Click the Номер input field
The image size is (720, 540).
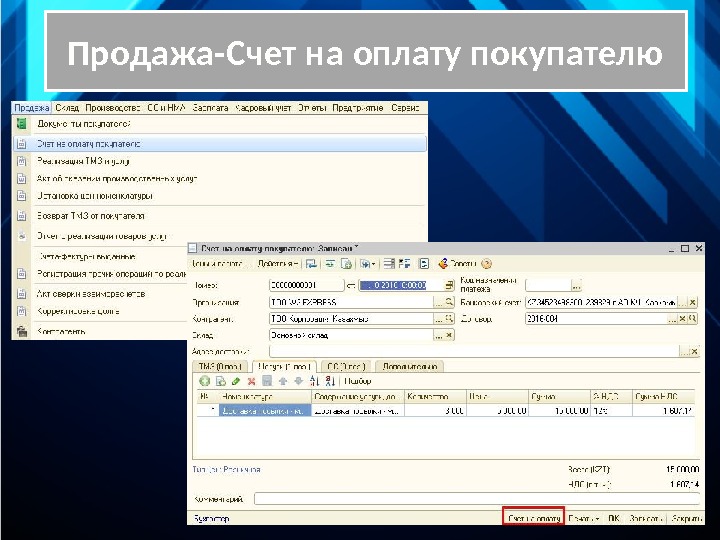306,286
